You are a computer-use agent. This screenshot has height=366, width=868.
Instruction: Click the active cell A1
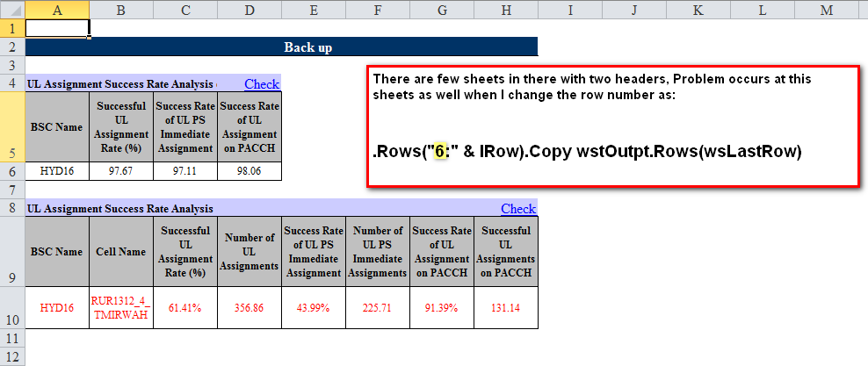pos(57,28)
